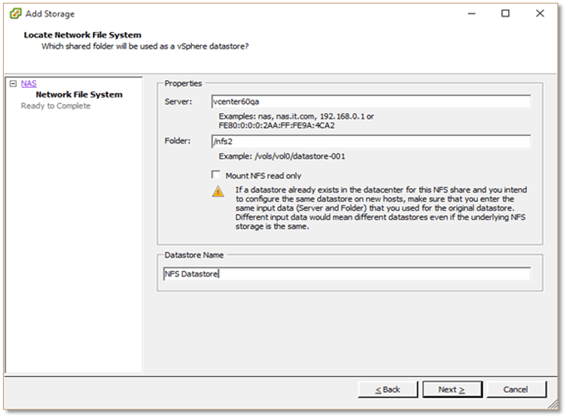
Task: Click into the Datastore Name text box
Action: (347, 274)
